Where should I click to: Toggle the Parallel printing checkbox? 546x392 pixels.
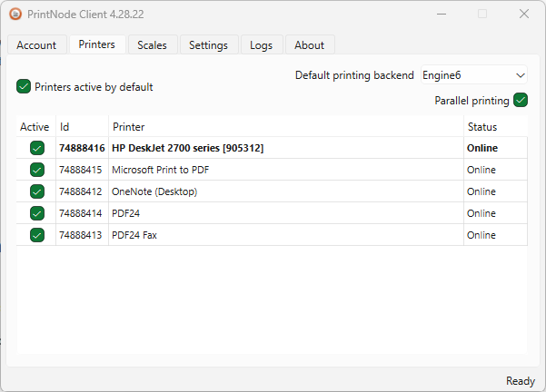pos(521,101)
